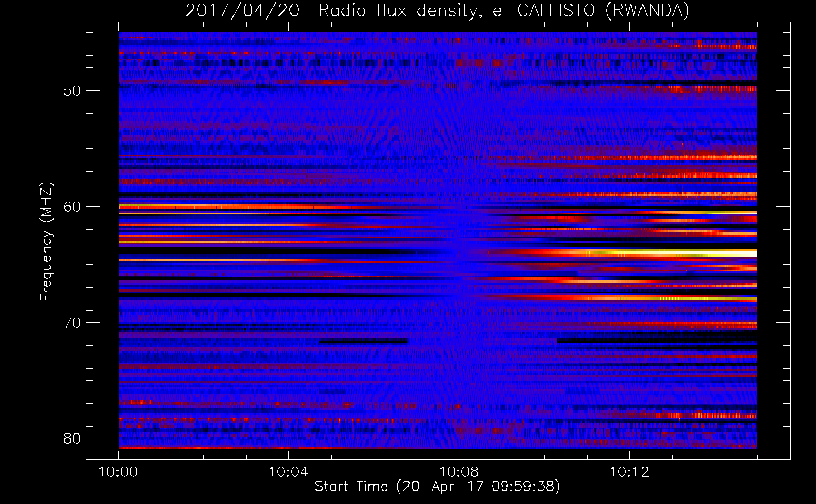Click the 50 frequency tick label
The height and width of the screenshot is (504, 816).
(x=72, y=91)
